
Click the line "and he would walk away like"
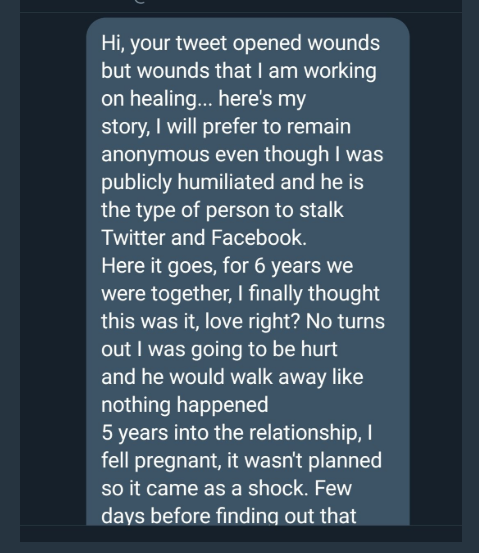(x=232, y=377)
